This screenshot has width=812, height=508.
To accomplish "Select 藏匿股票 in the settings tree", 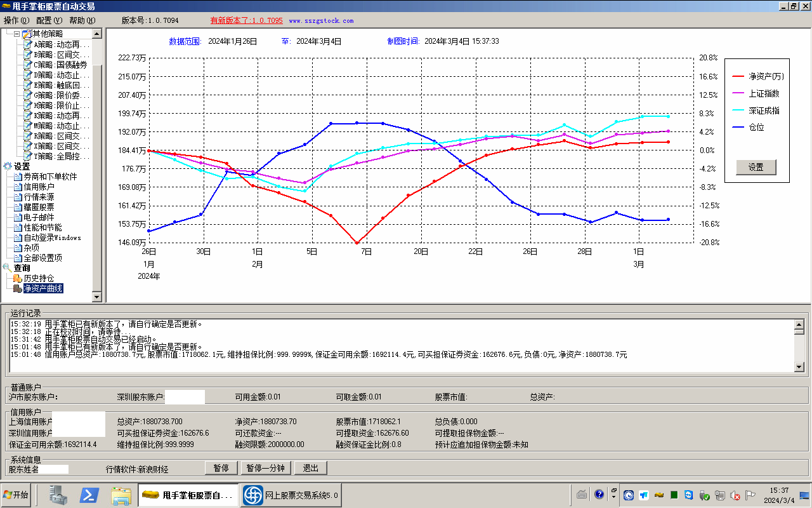I will tap(39, 207).
